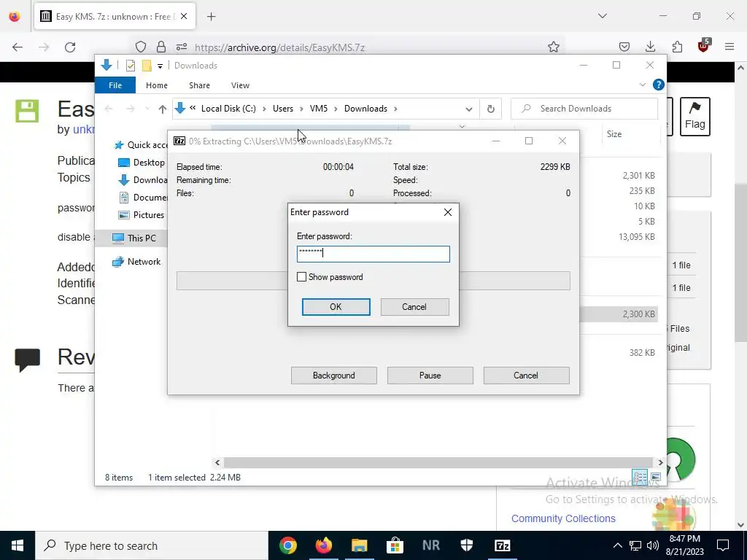Image resolution: width=747 pixels, height=560 pixels.
Task: Open Microsoft Store from the taskbar
Action: point(395,545)
